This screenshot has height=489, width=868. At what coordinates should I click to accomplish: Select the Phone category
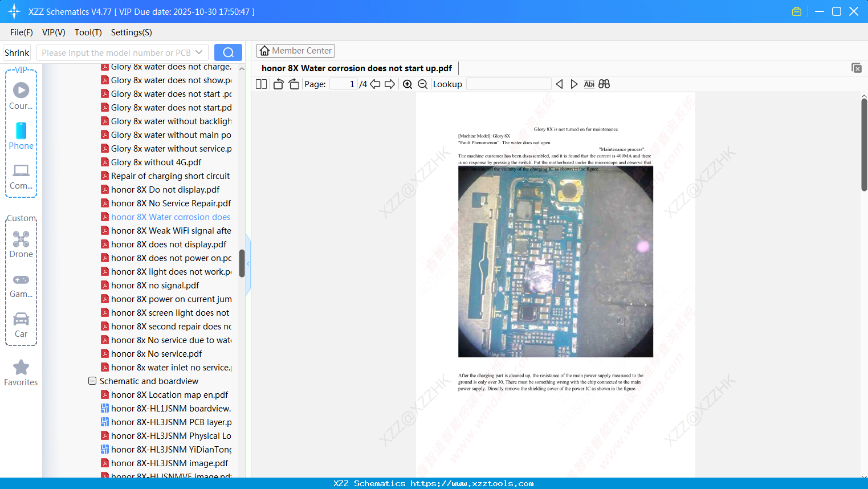pos(21,136)
